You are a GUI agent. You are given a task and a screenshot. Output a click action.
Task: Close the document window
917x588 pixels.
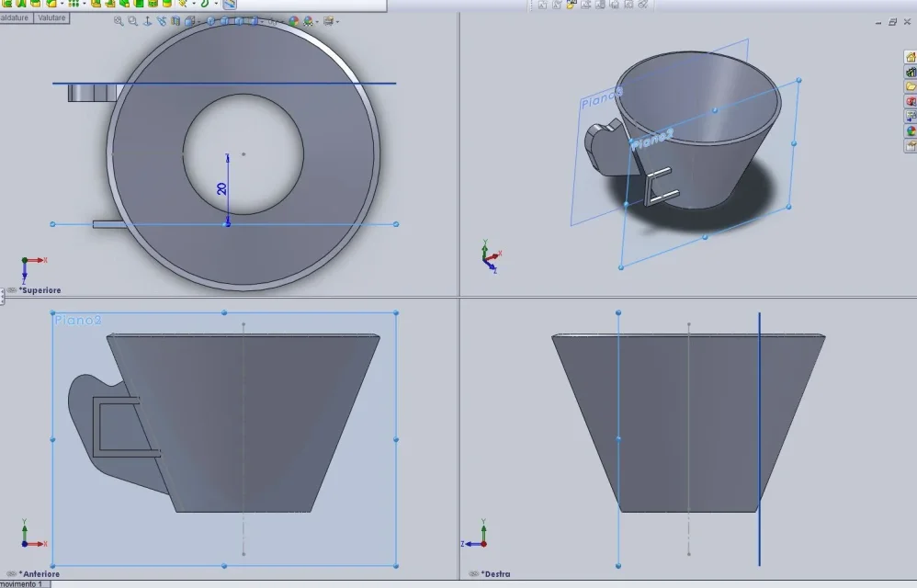pos(907,22)
